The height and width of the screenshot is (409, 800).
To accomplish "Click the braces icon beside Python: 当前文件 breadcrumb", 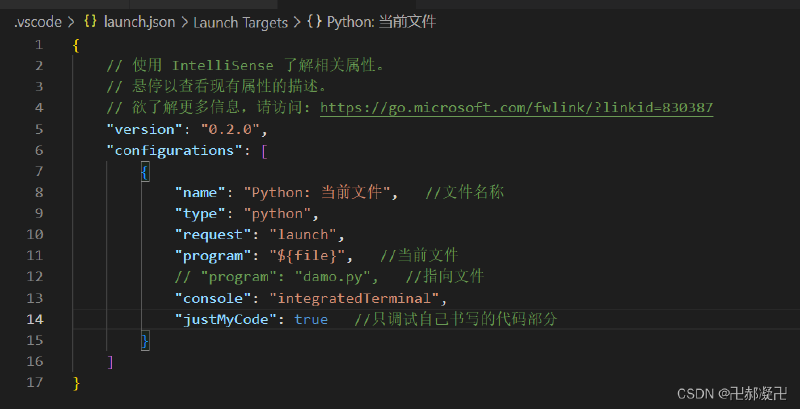I will [313, 22].
